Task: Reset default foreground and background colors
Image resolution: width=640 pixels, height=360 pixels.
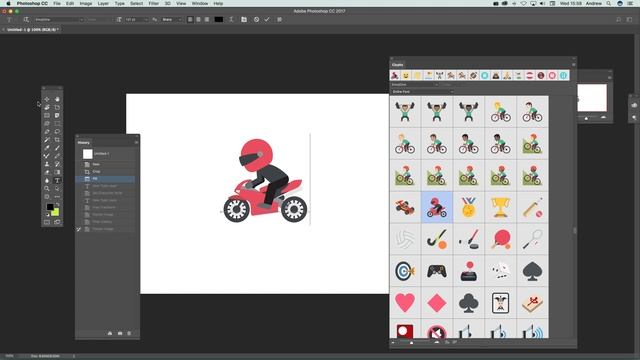Action: 47,215
